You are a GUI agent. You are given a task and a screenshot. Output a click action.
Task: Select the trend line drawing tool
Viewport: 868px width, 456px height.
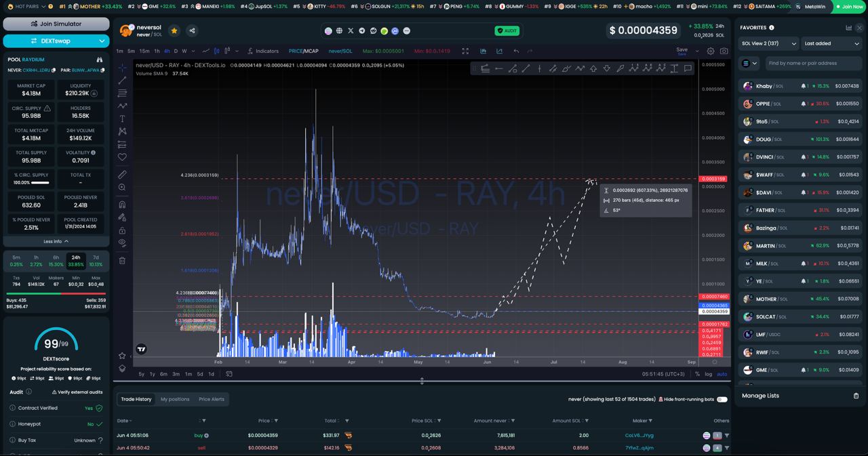coord(122,80)
